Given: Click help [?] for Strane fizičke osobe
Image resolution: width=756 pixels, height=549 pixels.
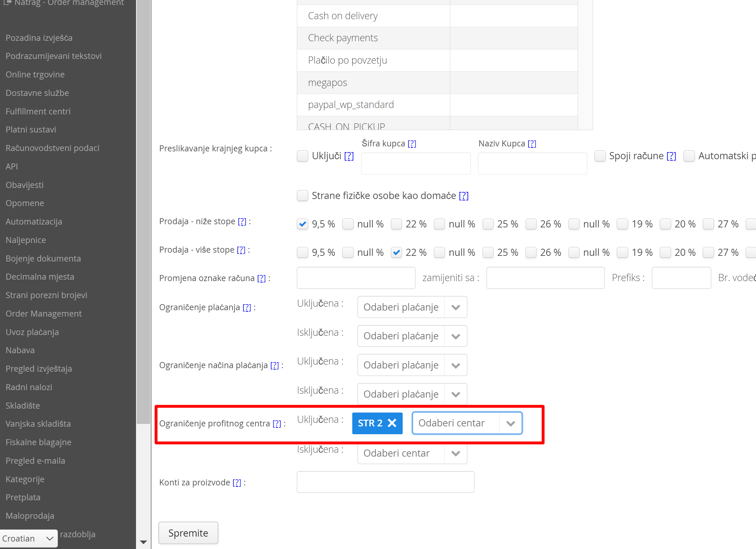Looking at the screenshot, I should pyautogui.click(x=463, y=196).
